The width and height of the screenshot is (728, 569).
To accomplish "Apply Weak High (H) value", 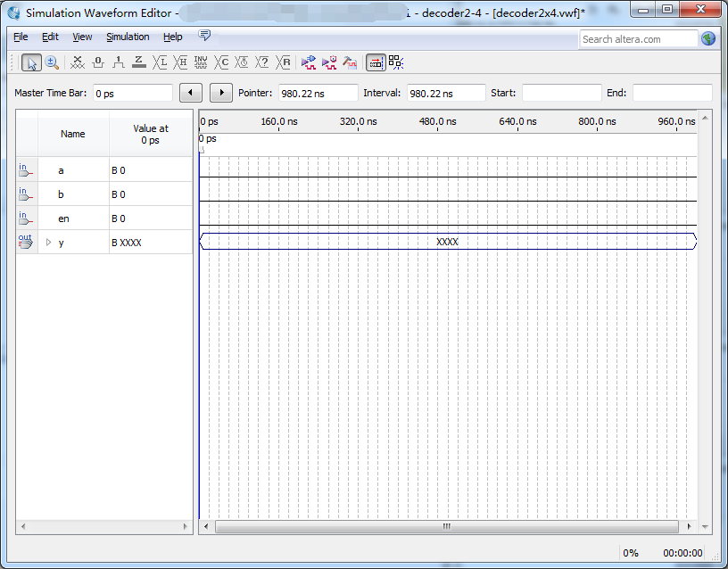I will coord(180,62).
